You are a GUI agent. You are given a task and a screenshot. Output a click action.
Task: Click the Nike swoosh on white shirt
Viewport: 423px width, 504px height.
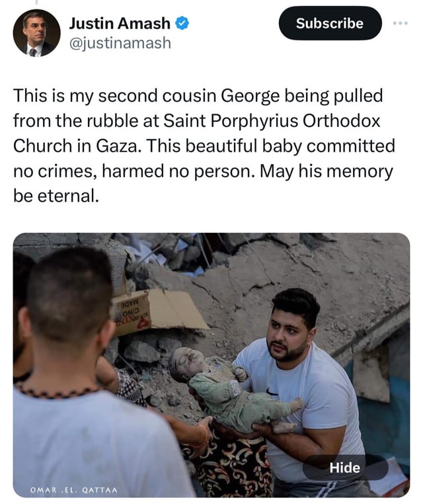[272, 392]
